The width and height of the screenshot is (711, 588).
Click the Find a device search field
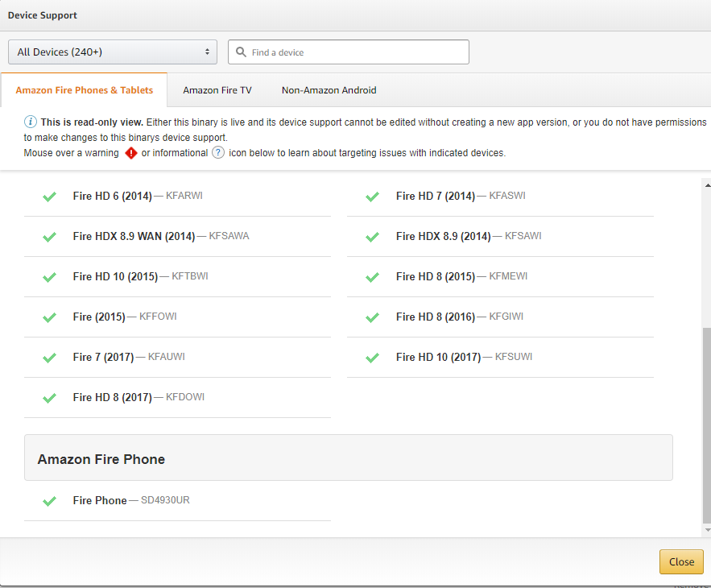click(354, 52)
